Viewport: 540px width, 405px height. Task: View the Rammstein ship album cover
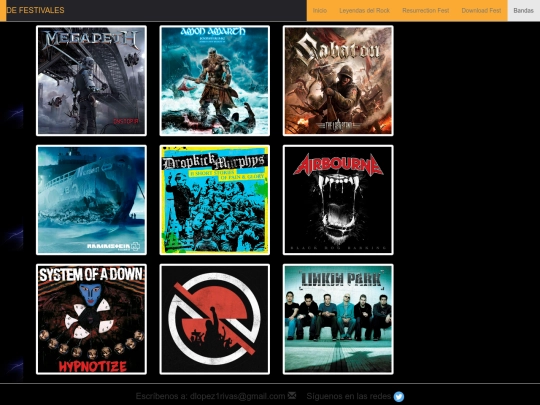pos(91,200)
